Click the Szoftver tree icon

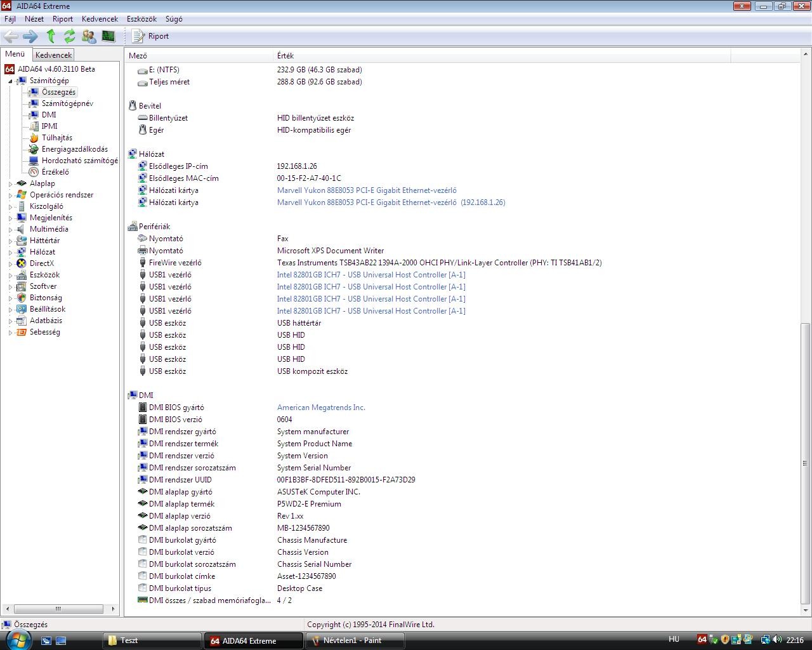coord(22,286)
